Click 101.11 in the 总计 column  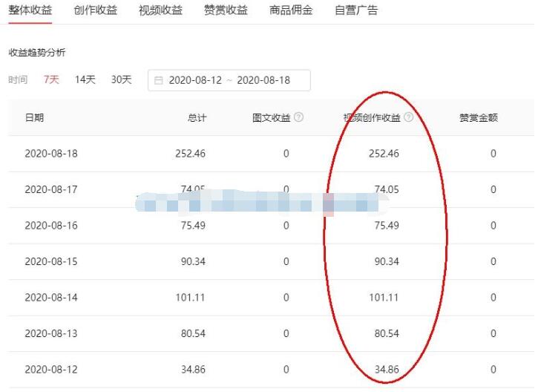[191, 298]
